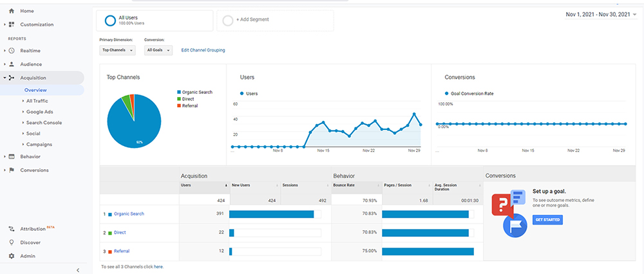
Task: Click the Acquisition branch icon
Action: point(12,78)
